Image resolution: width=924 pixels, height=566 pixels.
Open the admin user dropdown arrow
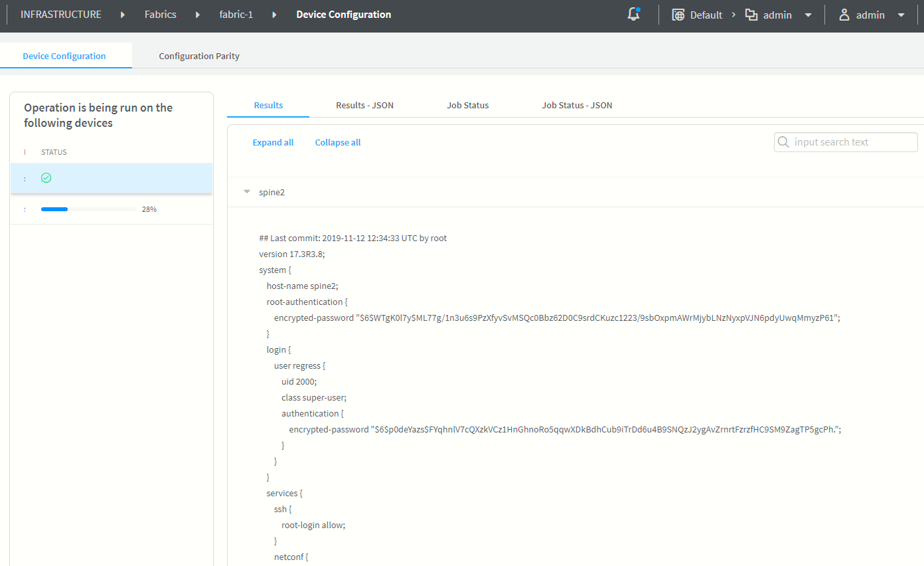pyautogui.click(x=901, y=15)
